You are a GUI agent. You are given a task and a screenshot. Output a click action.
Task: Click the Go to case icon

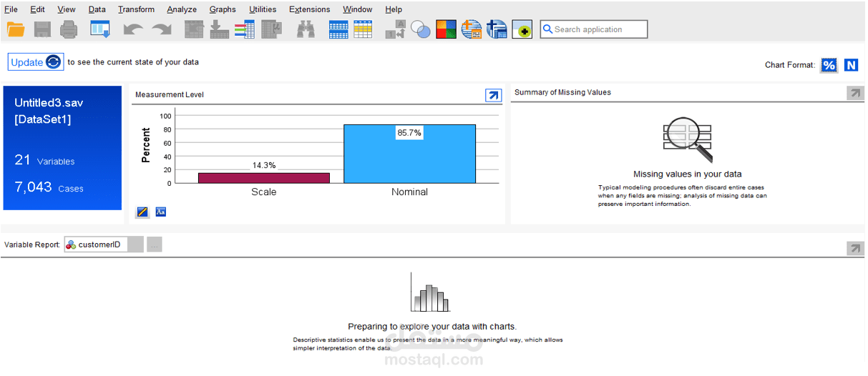pyautogui.click(x=194, y=29)
